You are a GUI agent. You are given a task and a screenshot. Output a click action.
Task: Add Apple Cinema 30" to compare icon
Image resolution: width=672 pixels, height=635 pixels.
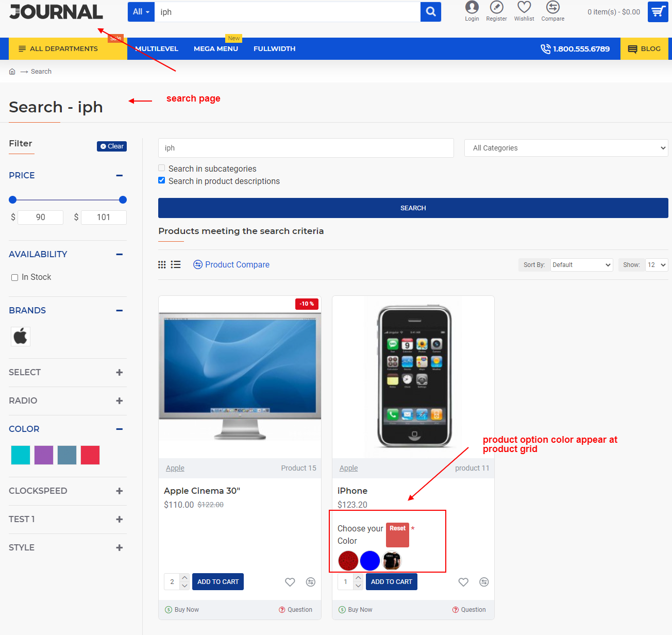point(310,582)
